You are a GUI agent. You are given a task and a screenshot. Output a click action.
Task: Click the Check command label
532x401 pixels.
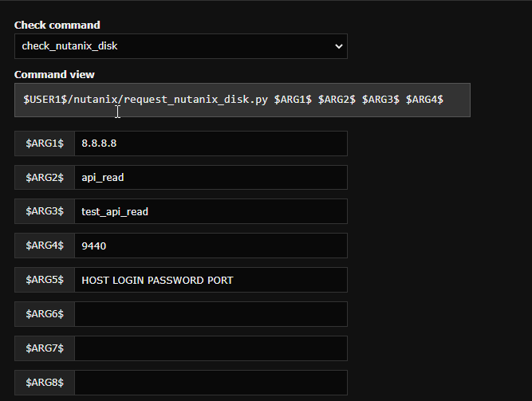click(57, 25)
